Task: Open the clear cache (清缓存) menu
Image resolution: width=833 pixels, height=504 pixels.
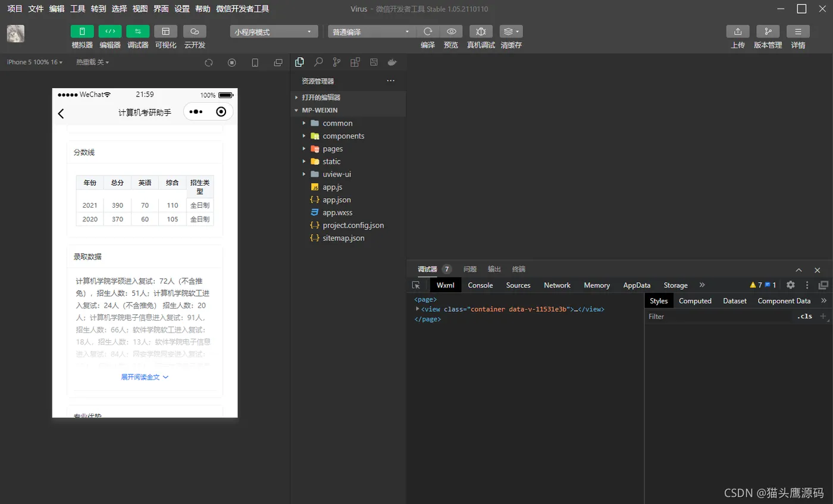Action: pyautogui.click(x=511, y=32)
